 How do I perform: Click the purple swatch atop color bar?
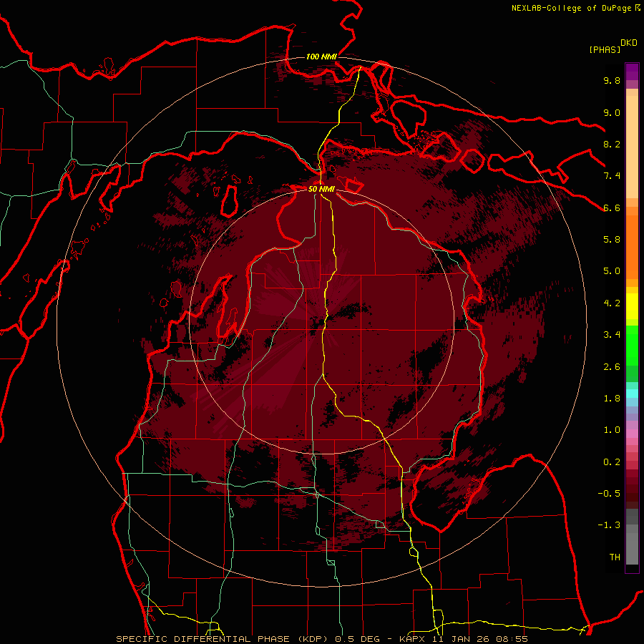(x=632, y=72)
